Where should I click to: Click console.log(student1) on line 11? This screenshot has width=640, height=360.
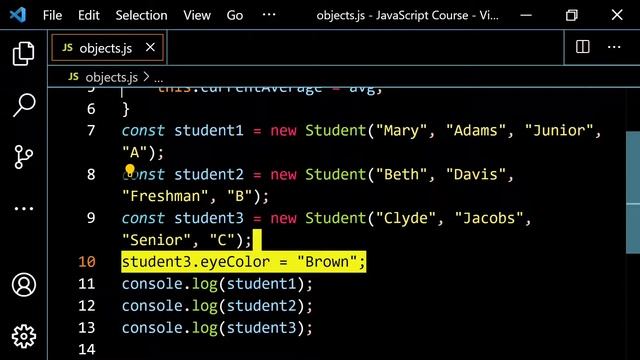click(217, 284)
